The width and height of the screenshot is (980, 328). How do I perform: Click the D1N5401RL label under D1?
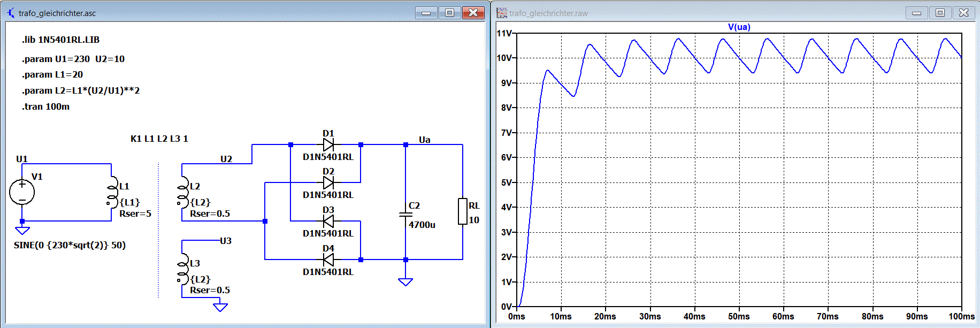[x=328, y=157]
